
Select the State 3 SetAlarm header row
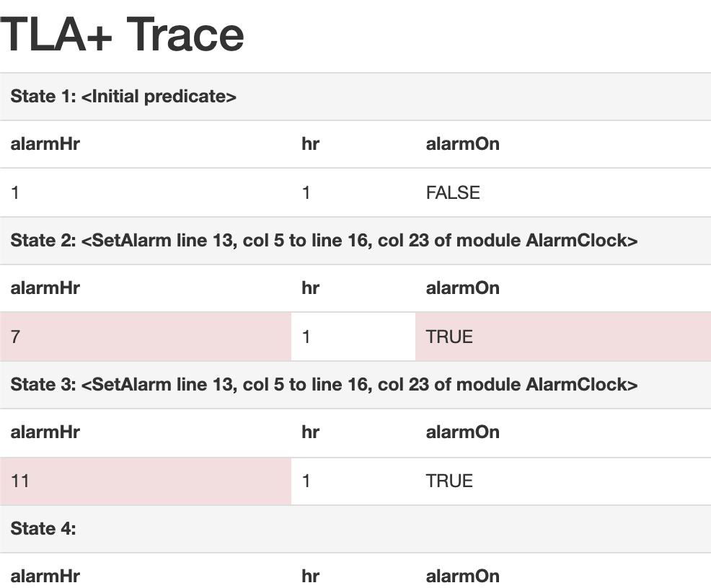coord(355,385)
